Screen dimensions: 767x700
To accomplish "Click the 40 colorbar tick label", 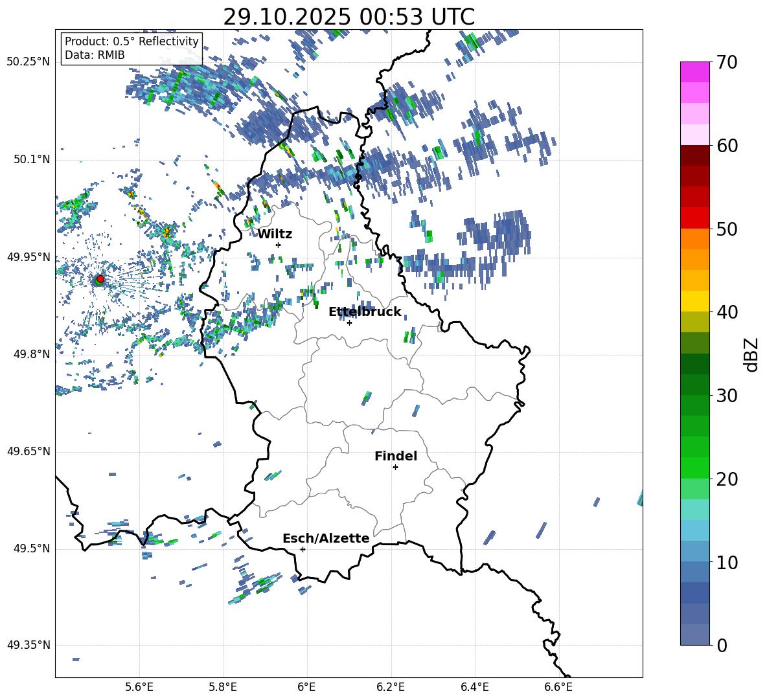I will (727, 312).
